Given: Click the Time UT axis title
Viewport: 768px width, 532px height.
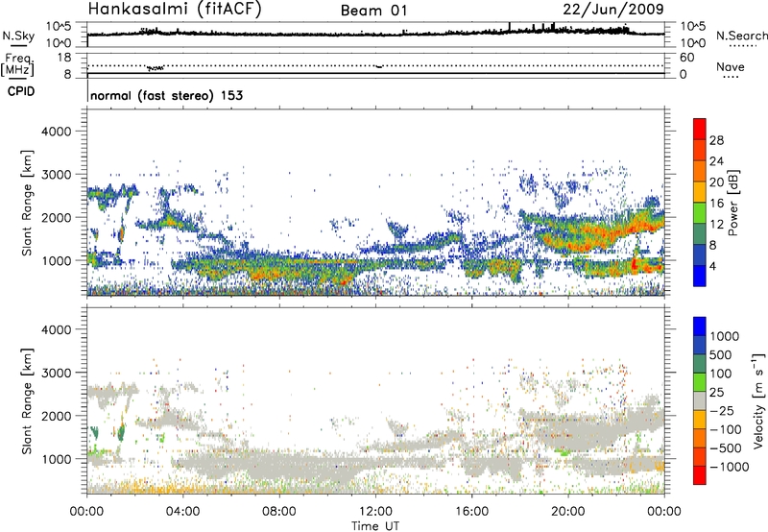Looking at the screenshot, I should [375, 526].
